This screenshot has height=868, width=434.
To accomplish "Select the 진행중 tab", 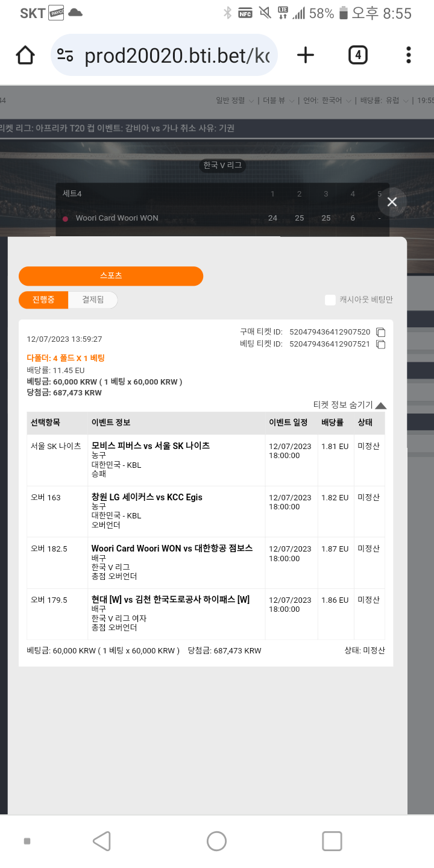I will (x=43, y=300).
